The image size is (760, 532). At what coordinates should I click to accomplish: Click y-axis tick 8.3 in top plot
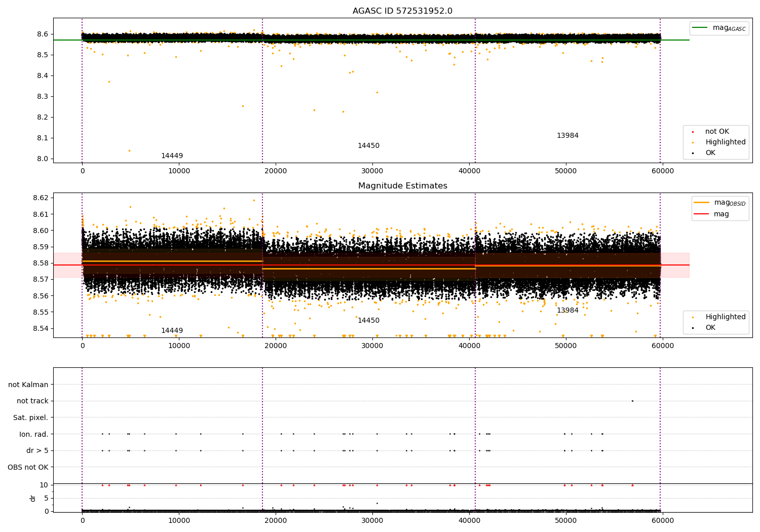(x=43, y=97)
